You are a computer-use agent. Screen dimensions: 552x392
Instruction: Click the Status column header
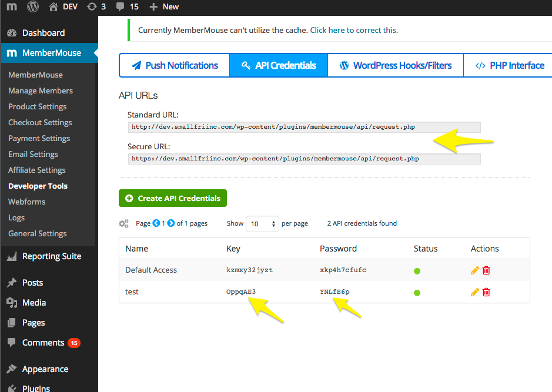[x=426, y=249]
